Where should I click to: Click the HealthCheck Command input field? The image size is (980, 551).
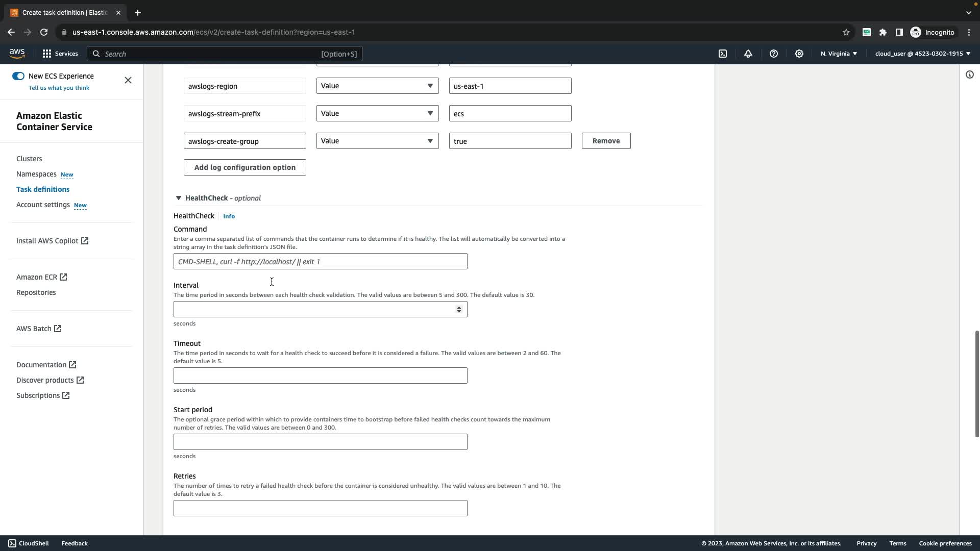320,262
